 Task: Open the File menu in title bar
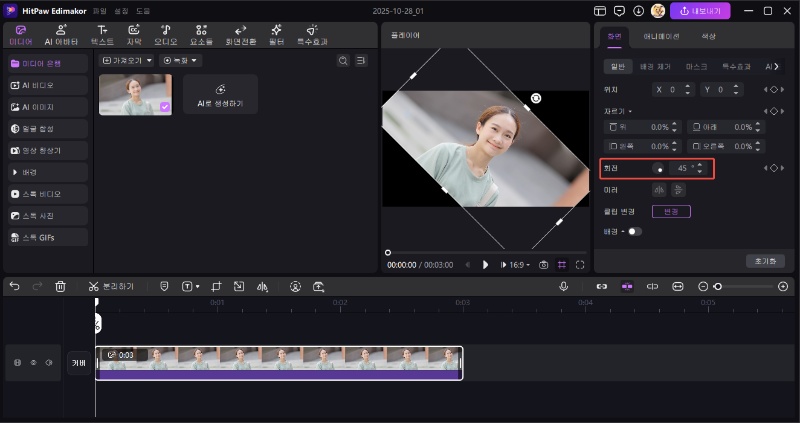pyautogui.click(x=99, y=11)
